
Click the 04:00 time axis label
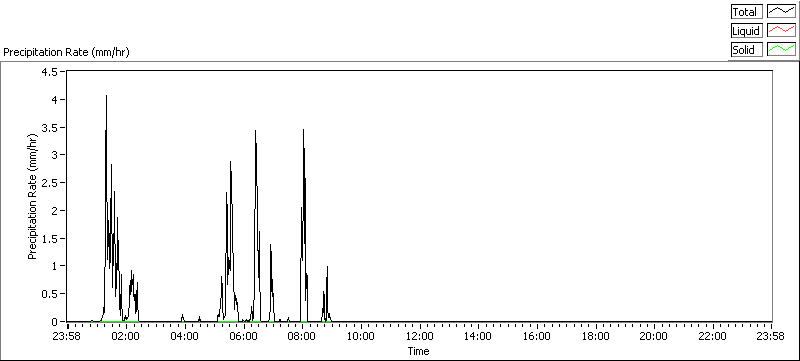185,336
